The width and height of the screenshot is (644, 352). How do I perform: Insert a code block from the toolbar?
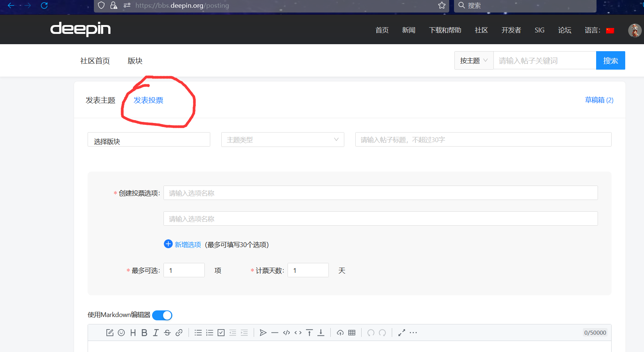coord(286,332)
